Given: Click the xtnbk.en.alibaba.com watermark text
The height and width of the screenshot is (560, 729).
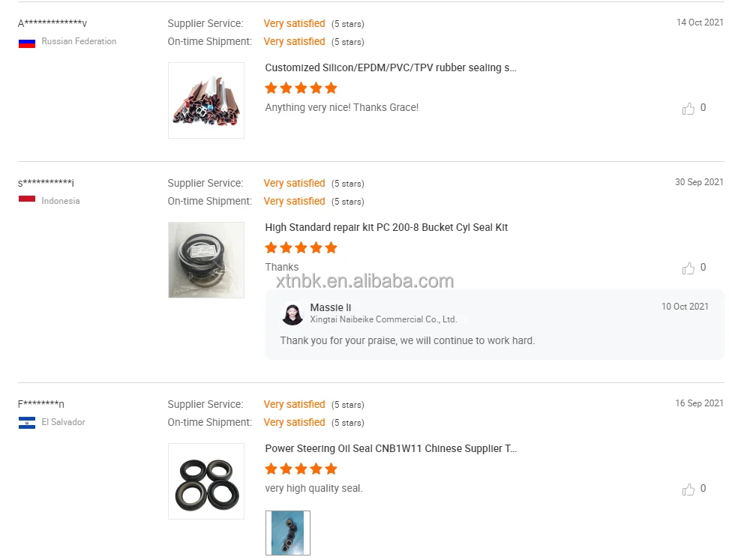Looking at the screenshot, I should coord(364,282).
